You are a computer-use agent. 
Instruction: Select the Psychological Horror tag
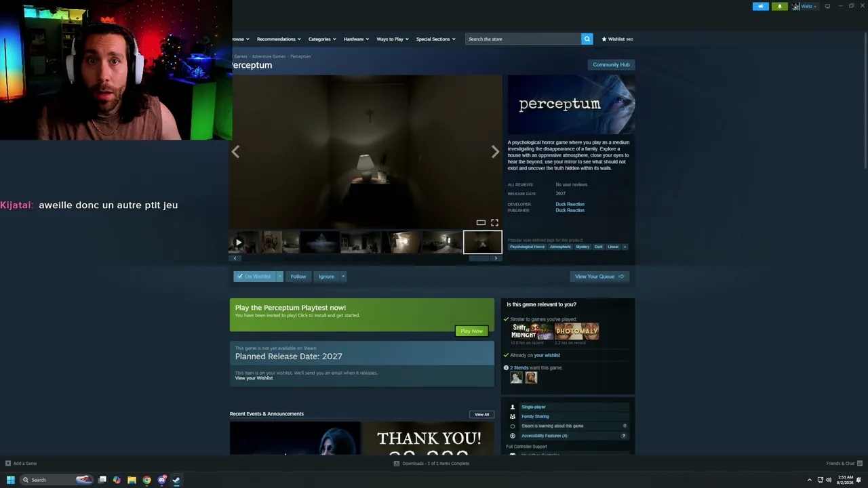coord(527,247)
